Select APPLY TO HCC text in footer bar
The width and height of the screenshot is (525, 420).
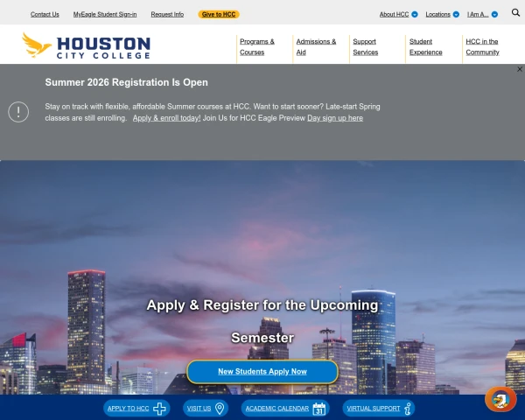129,409
